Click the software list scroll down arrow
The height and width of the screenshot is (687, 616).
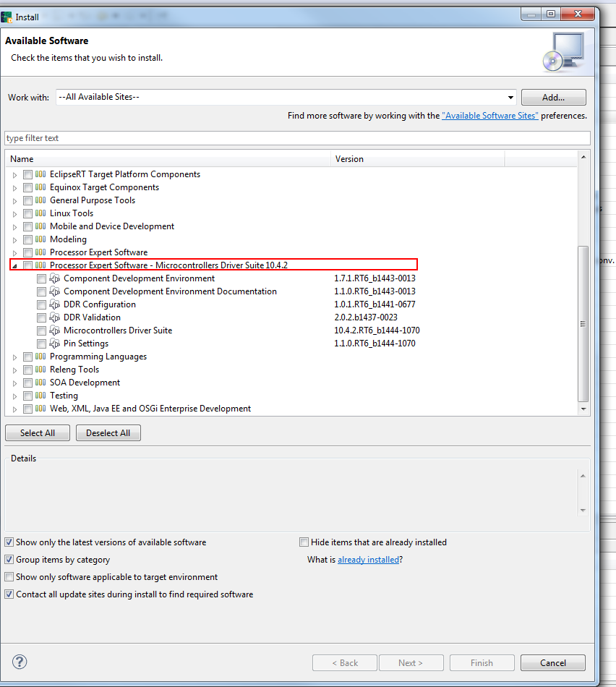(583, 409)
